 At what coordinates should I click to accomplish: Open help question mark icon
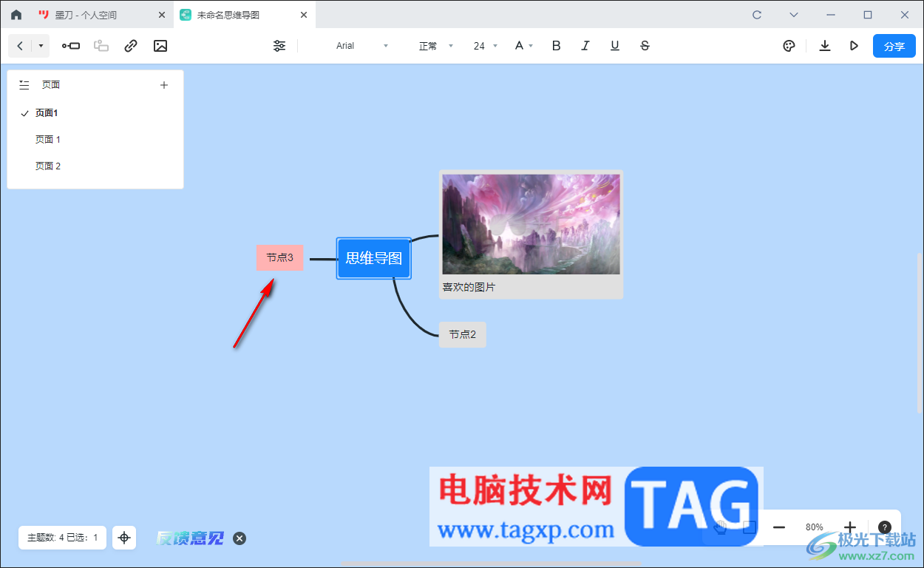pyautogui.click(x=884, y=527)
